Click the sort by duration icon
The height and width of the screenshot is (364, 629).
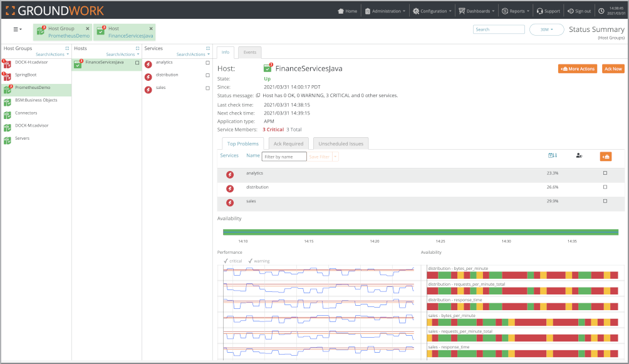pyautogui.click(x=553, y=155)
